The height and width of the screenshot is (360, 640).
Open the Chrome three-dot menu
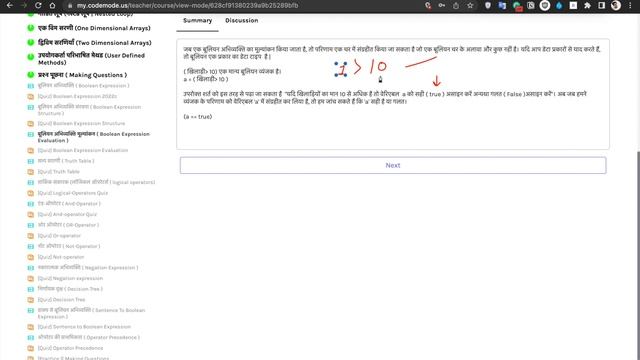(630, 5)
